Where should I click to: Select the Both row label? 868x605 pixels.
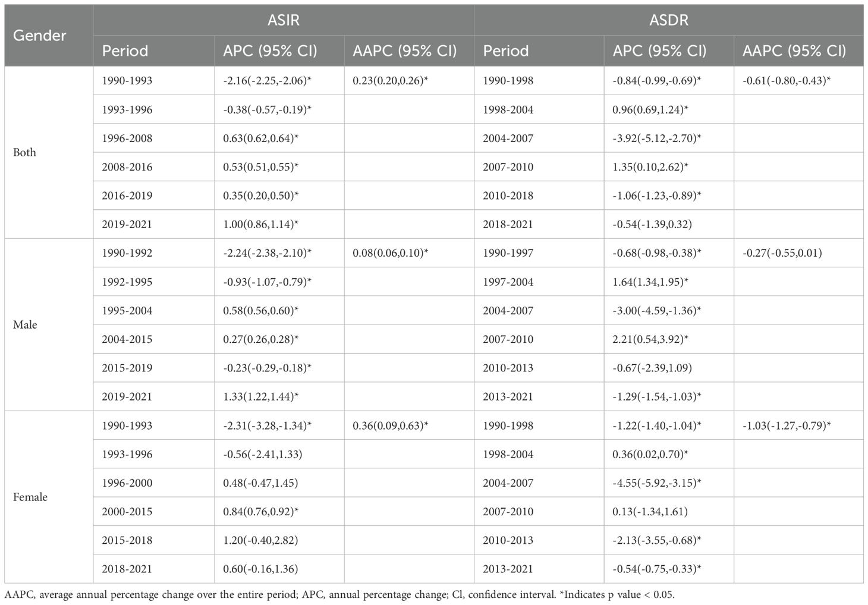24,152
